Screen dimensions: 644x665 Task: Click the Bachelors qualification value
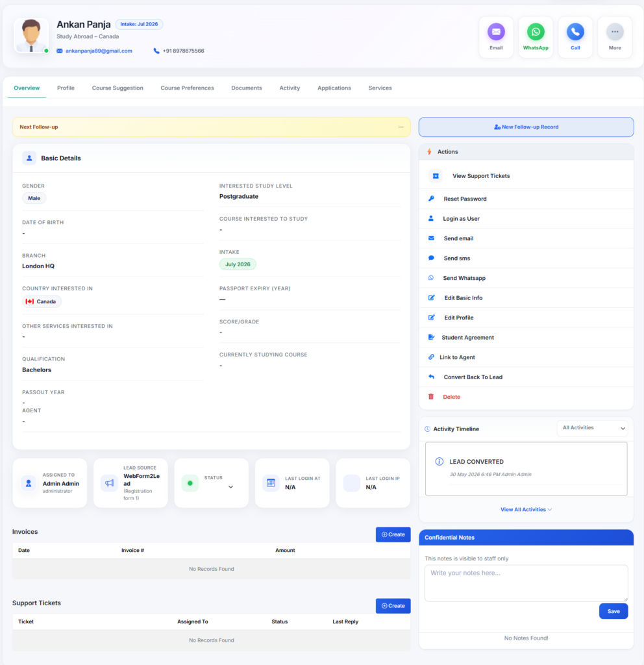coord(36,370)
